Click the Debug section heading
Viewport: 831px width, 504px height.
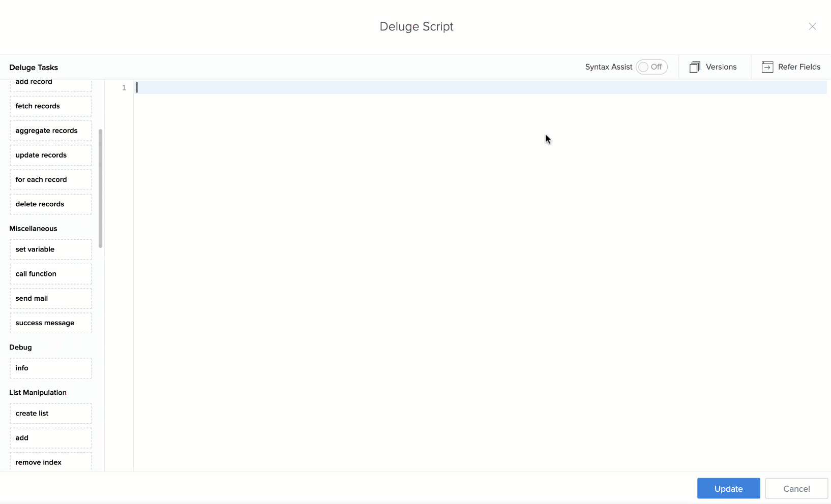[x=20, y=348]
